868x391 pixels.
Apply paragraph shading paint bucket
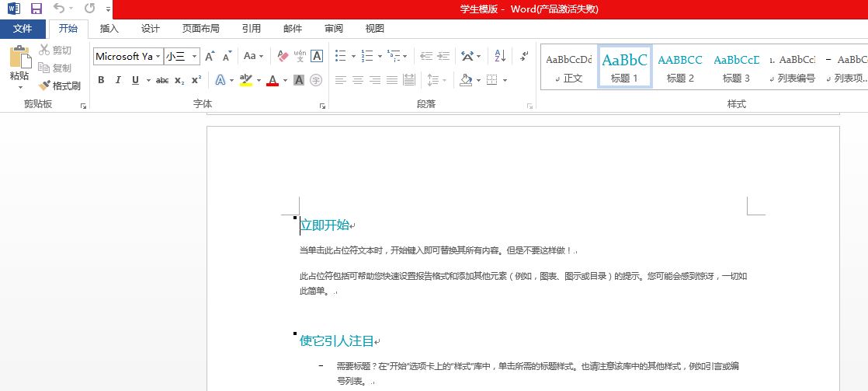click(466, 80)
